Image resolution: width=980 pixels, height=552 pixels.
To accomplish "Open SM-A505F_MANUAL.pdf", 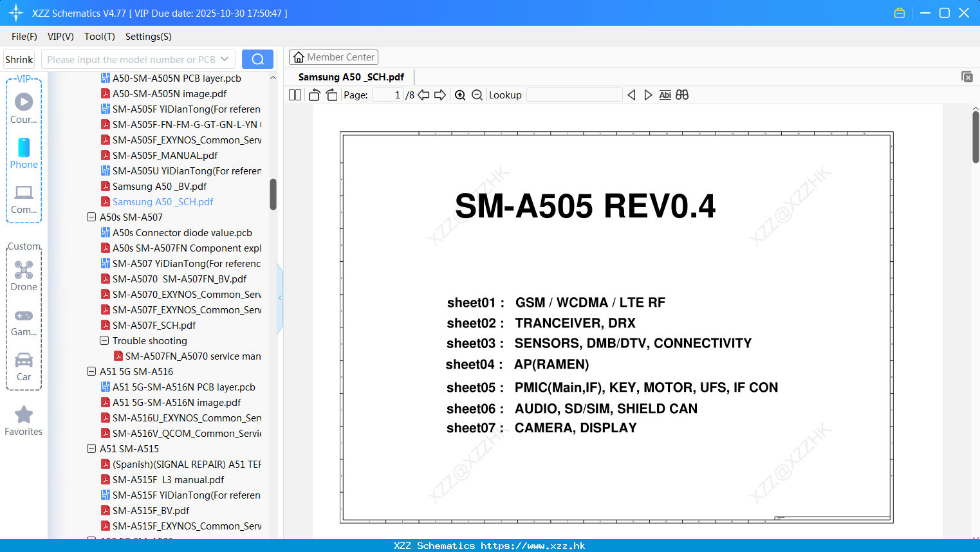I will [159, 156].
